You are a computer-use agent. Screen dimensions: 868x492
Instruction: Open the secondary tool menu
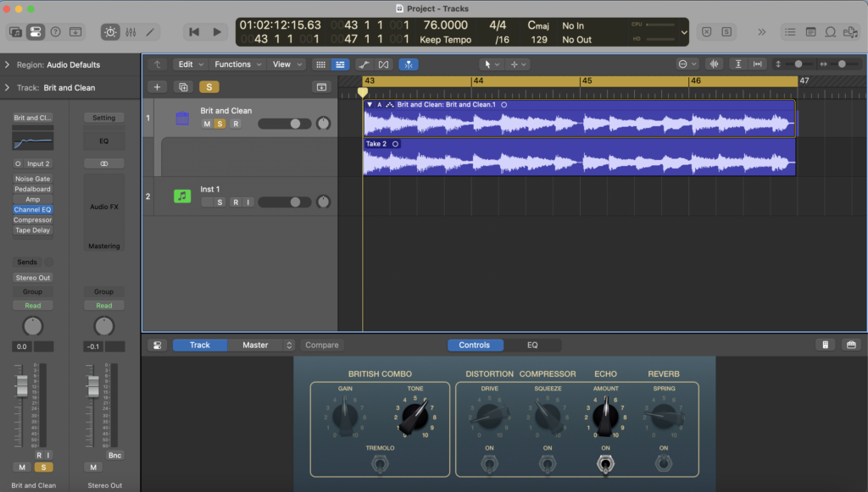click(518, 64)
